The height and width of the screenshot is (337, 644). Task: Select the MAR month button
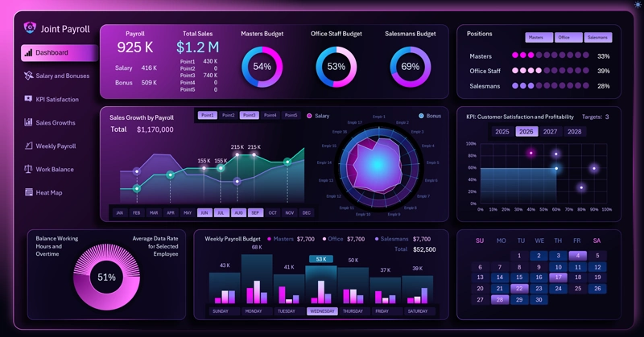154,212
